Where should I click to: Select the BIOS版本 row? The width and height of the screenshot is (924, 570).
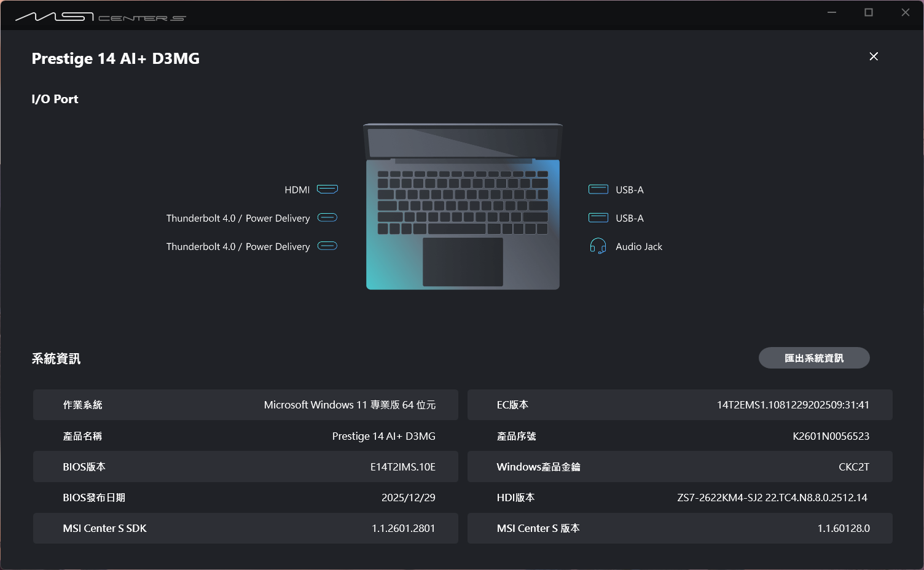point(246,467)
